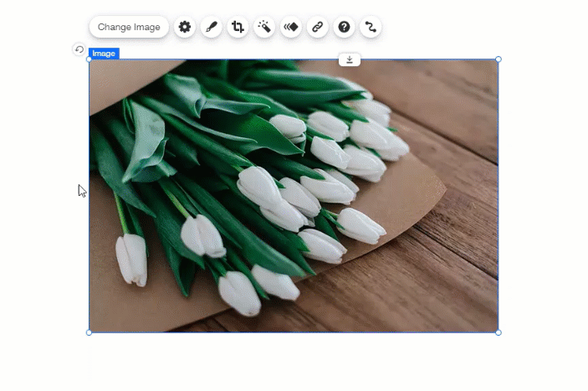Open the Design paintbrush tool

point(212,27)
